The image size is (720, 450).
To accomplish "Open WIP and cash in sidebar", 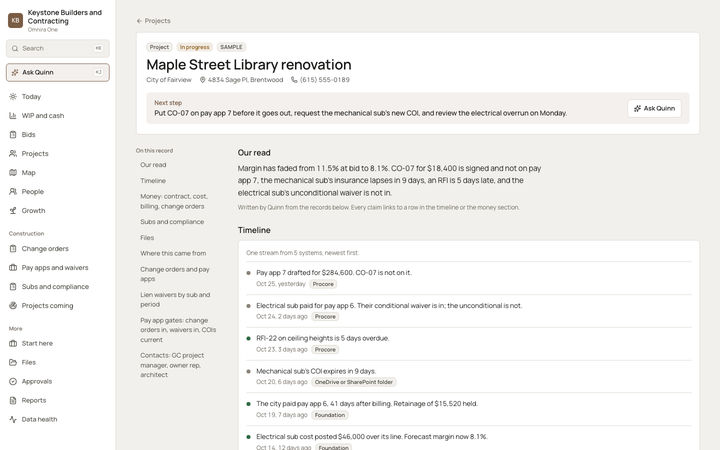I will coord(58,116).
